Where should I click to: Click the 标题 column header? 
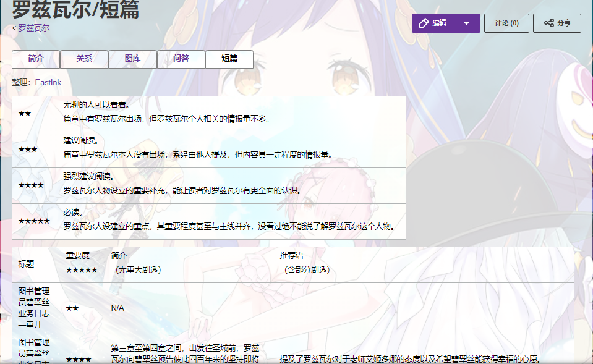click(26, 265)
